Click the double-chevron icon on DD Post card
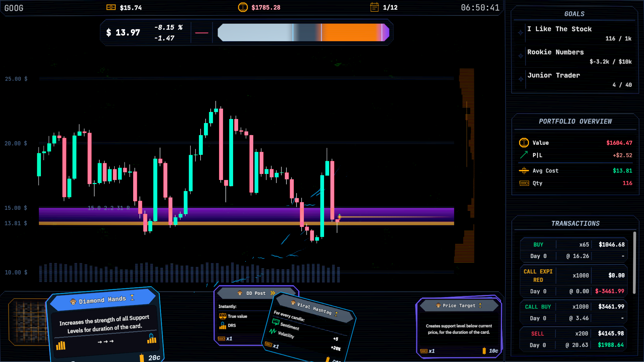Viewport: 644px width, 362px height. (x=273, y=293)
